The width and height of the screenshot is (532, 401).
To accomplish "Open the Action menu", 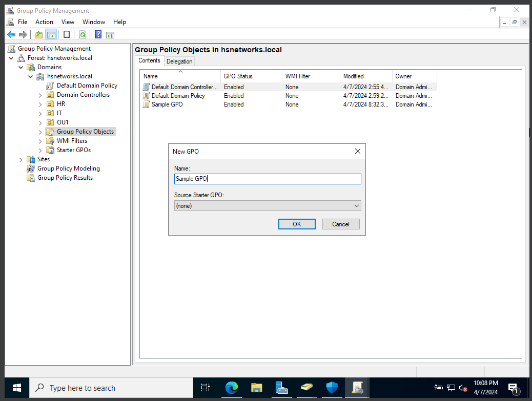I will (44, 22).
